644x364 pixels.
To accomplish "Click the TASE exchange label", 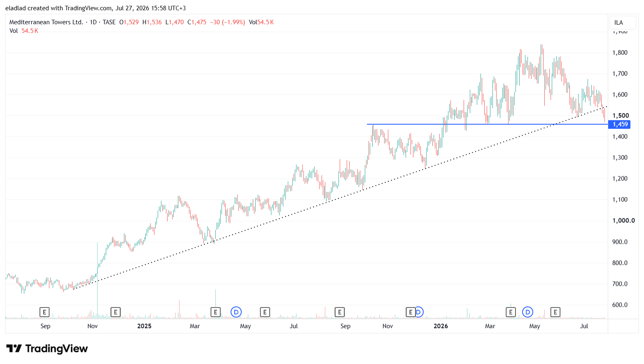I will pos(109,22).
